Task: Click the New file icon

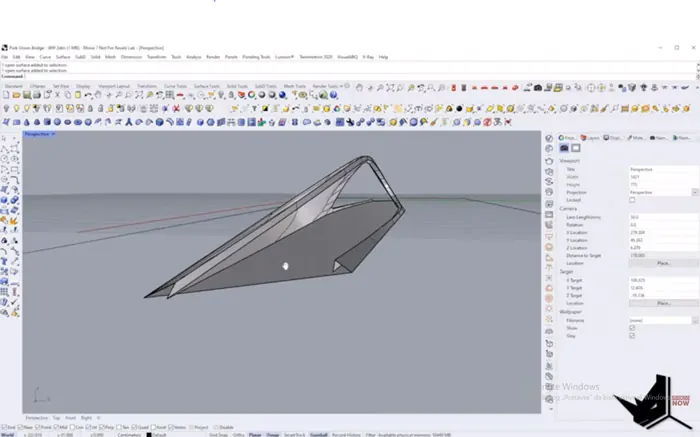Action: tap(6, 95)
